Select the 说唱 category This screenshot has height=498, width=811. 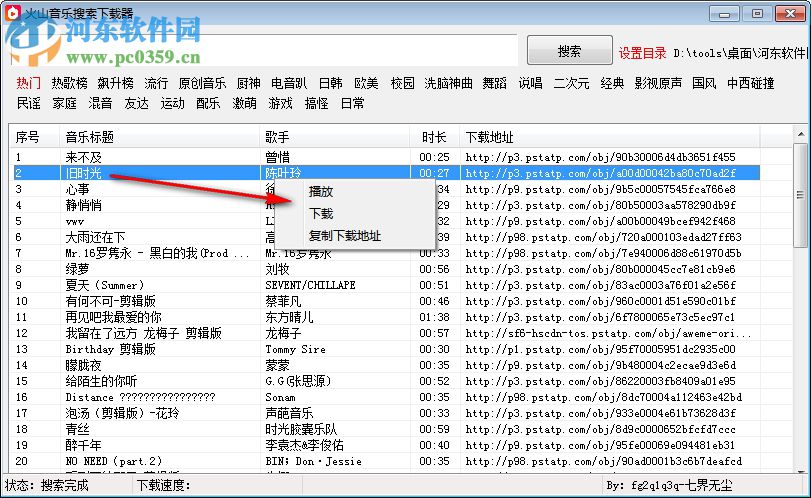pos(531,83)
